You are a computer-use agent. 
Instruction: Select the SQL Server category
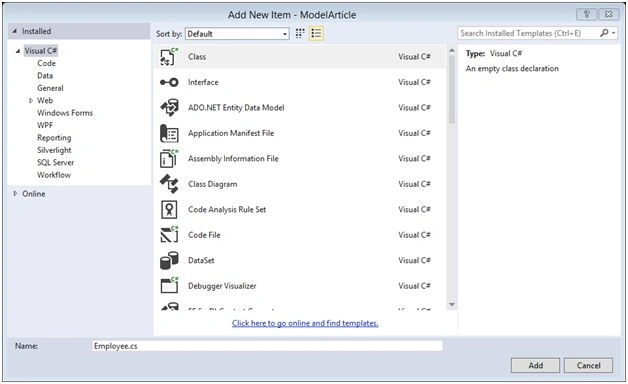(x=55, y=163)
